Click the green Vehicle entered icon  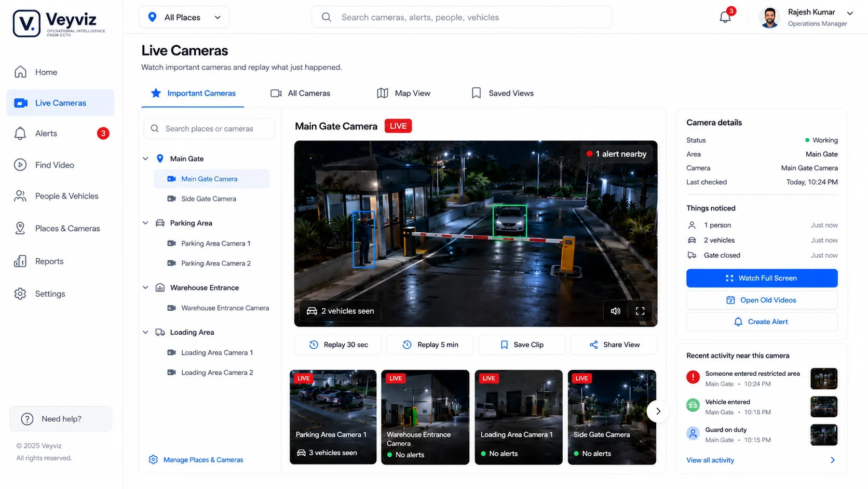coord(693,405)
